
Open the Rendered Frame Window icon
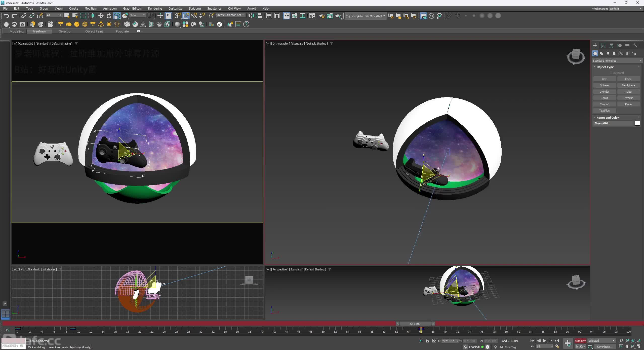[330, 16]
